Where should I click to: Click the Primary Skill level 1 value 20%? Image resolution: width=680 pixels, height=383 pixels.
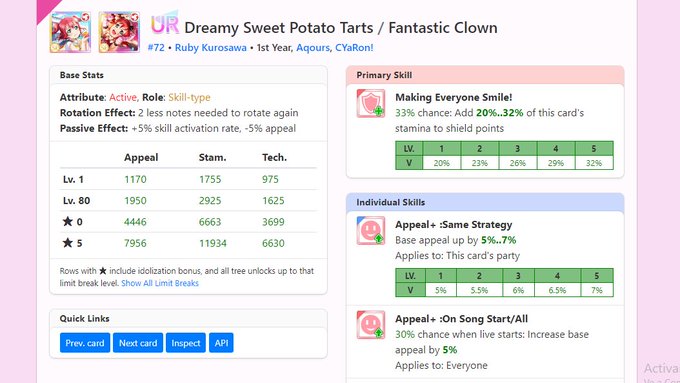(441, 163)
